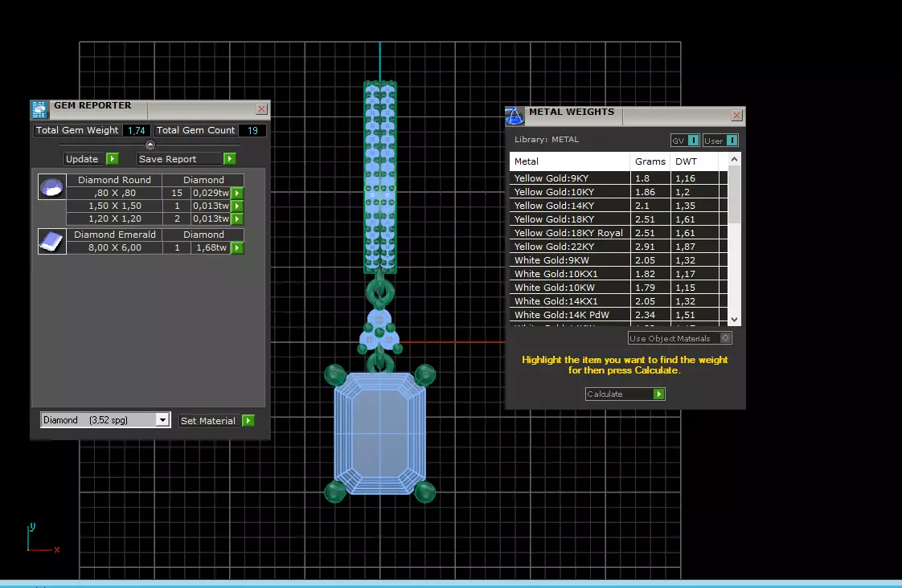Select Yellow Gold:22KY row
The width and height of the screenshot is (902, 588).
tap(618, 247)
